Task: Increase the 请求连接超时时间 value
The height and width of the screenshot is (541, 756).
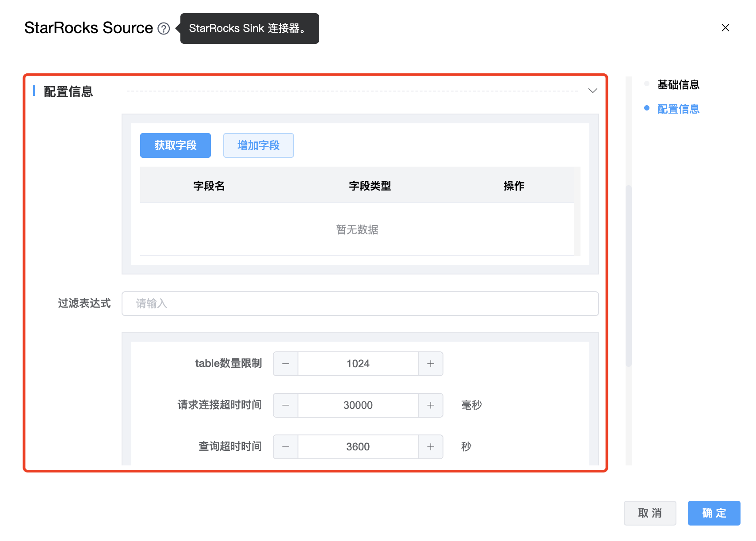Action: tap(431, 405)
